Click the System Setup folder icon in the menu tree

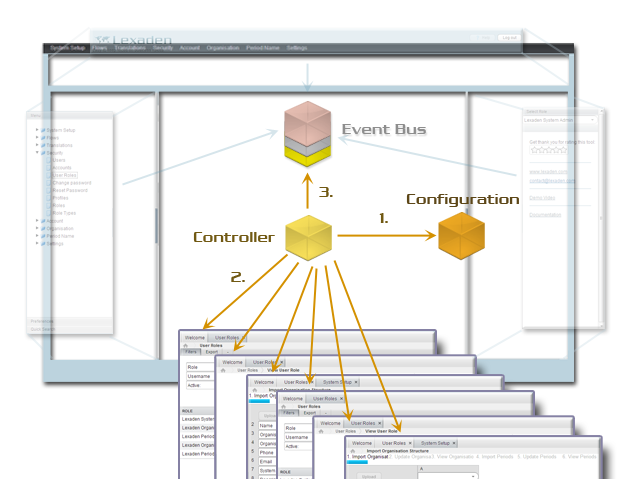coord(43,130)
